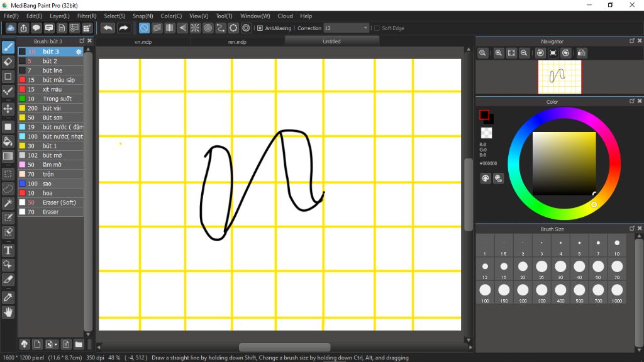Close the Brush panel
The image size is (644, 362).
click(89, 41)
